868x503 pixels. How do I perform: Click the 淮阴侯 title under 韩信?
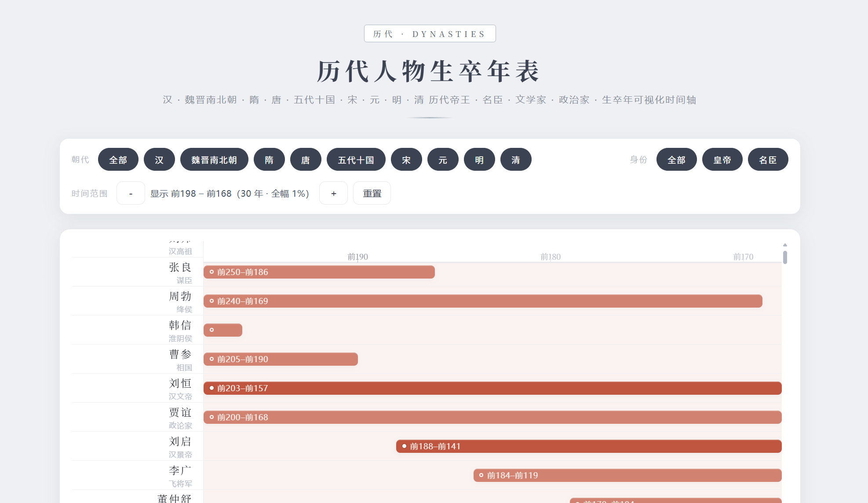[x=180, y=338]
